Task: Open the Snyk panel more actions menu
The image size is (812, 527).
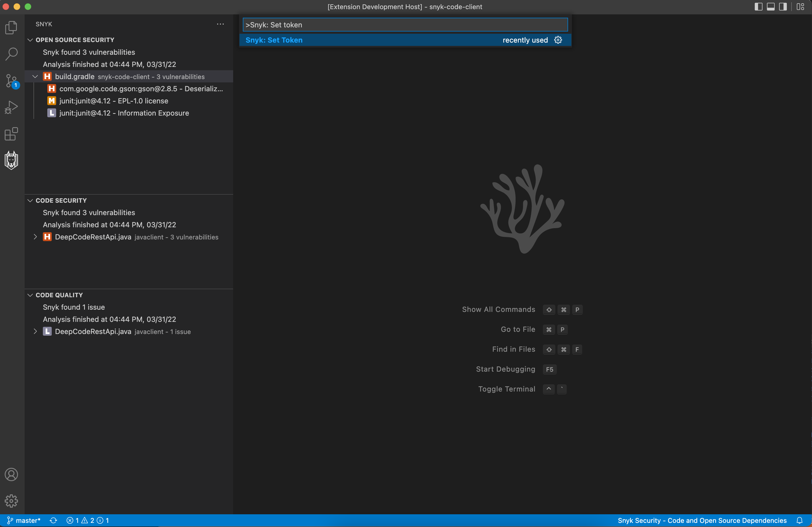Action: pyautogui.click(x=220, y=24)
